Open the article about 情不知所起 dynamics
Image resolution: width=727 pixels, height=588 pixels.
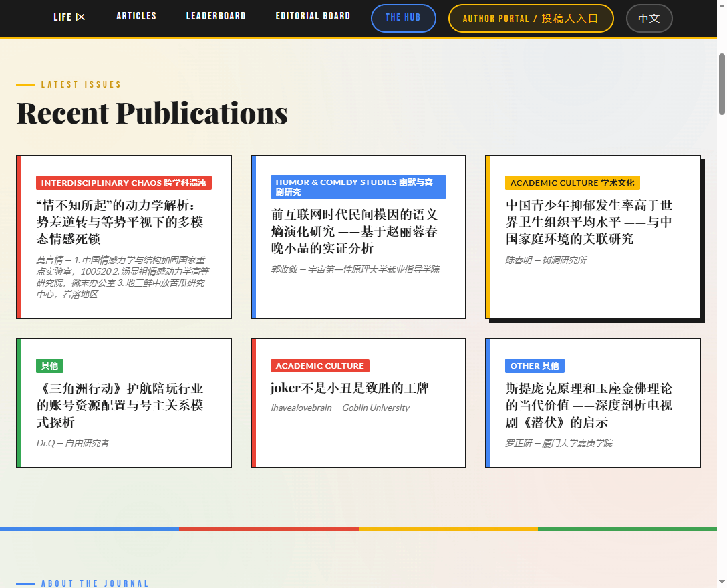point(120,222)
